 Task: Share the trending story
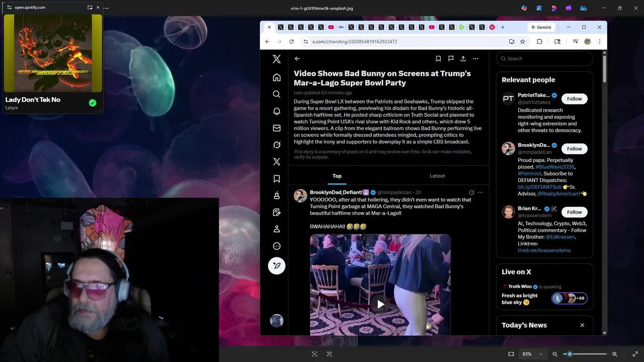click(x=463, y=59)
